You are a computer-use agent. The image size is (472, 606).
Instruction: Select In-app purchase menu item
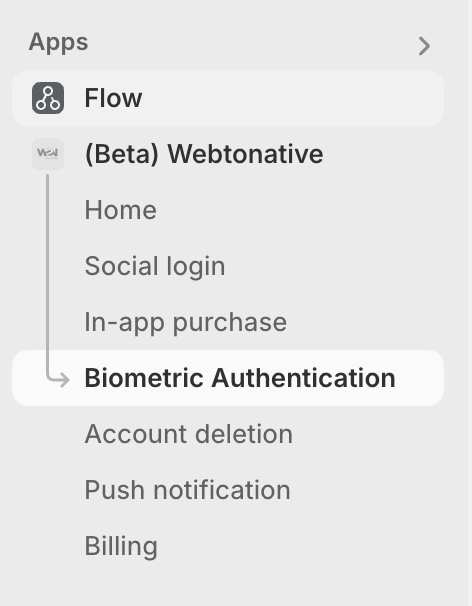pos(186,323)
